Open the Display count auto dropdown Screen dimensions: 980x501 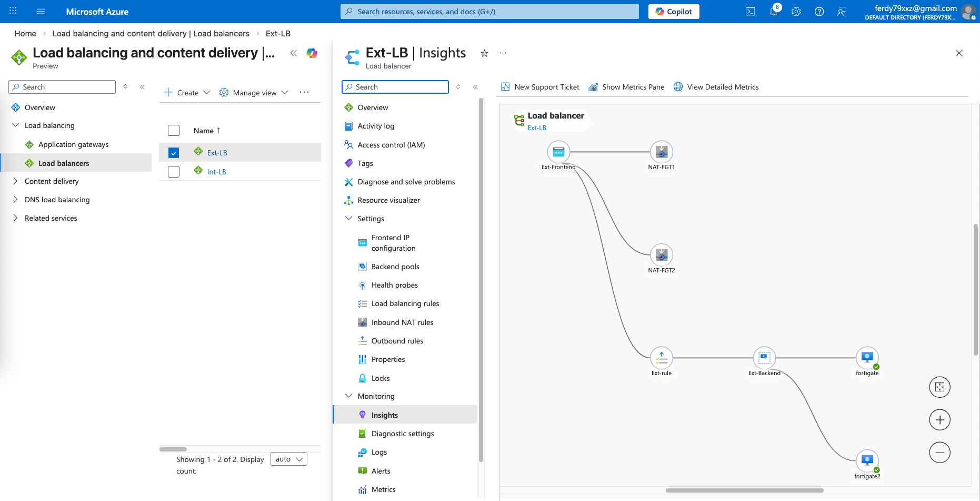click(x=289, y=459)
